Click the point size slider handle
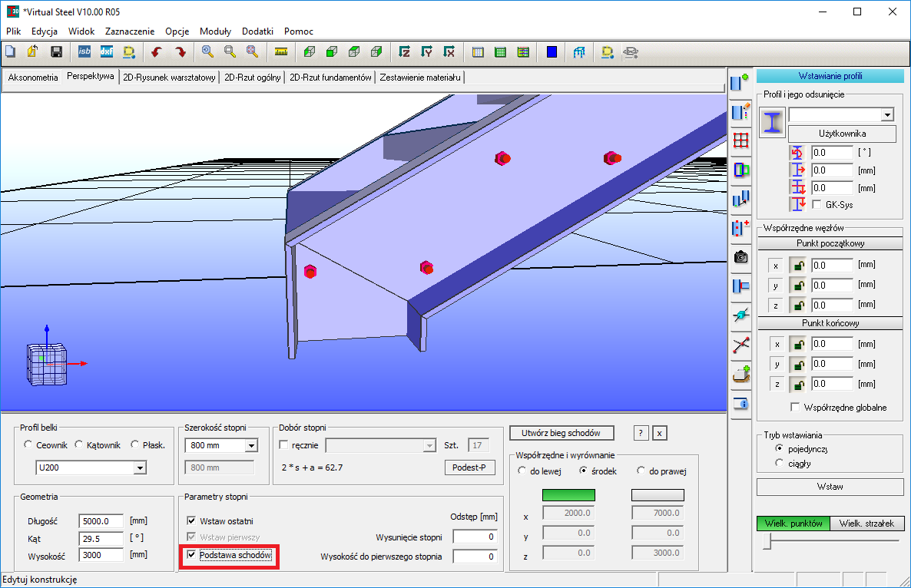The width and height of the screenshot is (911, 588). tap(766, 542)
